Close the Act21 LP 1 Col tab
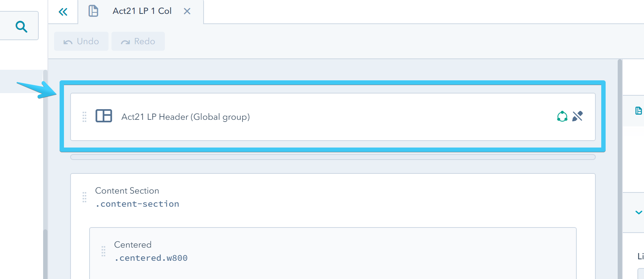Viewport: 644px width, 279px height. (187, 11)
